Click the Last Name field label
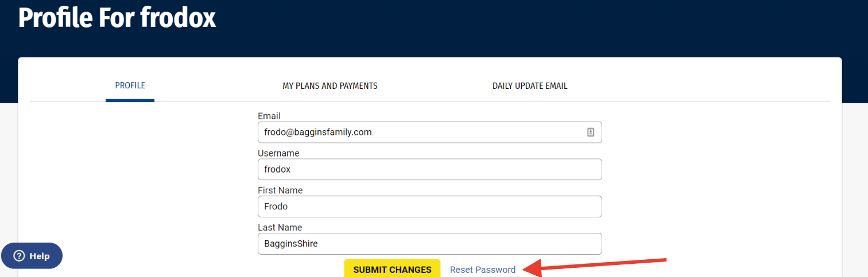 (x=280, y=228)
